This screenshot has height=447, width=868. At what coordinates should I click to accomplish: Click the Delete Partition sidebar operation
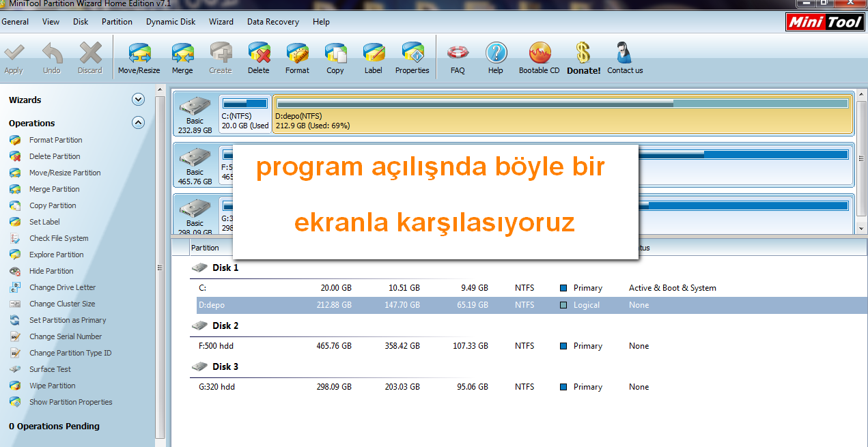[55, 156]
